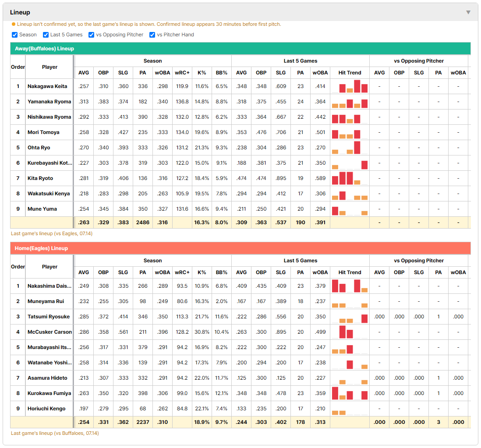Collapse the Lineup panel arrow

coord(468,12)
